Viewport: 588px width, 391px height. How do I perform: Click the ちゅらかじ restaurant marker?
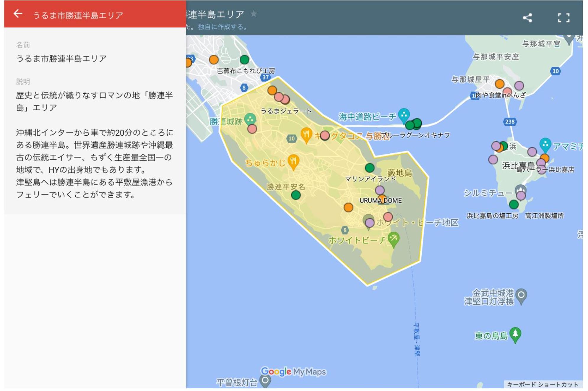(x=293, y=162)
